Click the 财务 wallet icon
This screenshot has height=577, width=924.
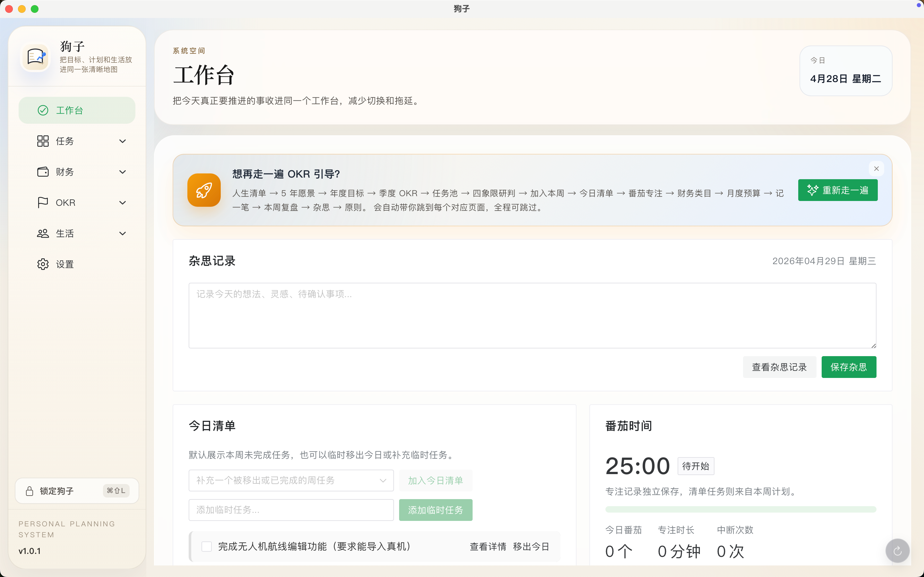[x=43, y=172]
